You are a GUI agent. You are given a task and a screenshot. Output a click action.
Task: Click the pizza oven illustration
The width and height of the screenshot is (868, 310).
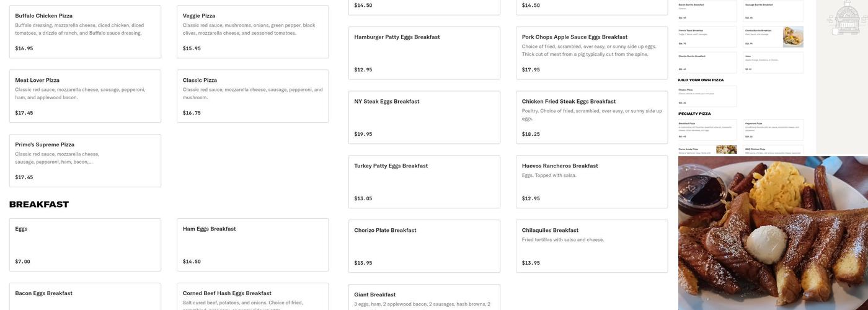846,17
